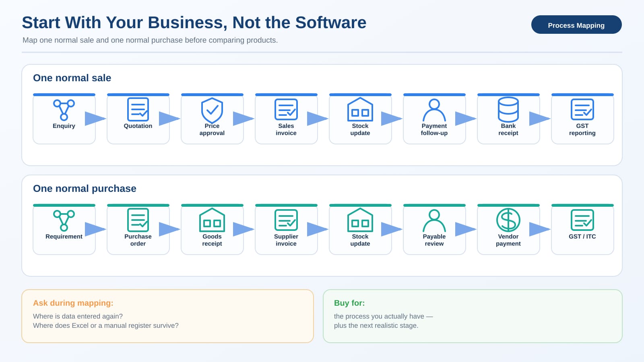644x362 pixels.
Task: Select the Purchase order document icon
Action: tap(138, 220)
